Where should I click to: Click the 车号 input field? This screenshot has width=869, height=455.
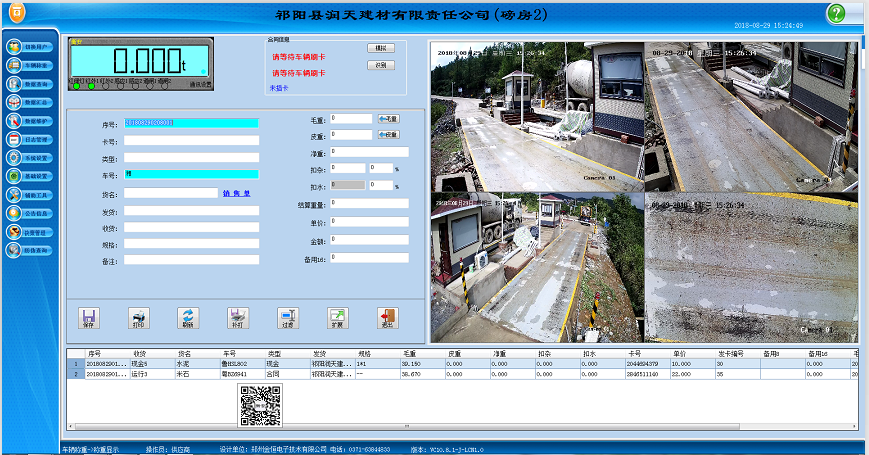[191, 174]
